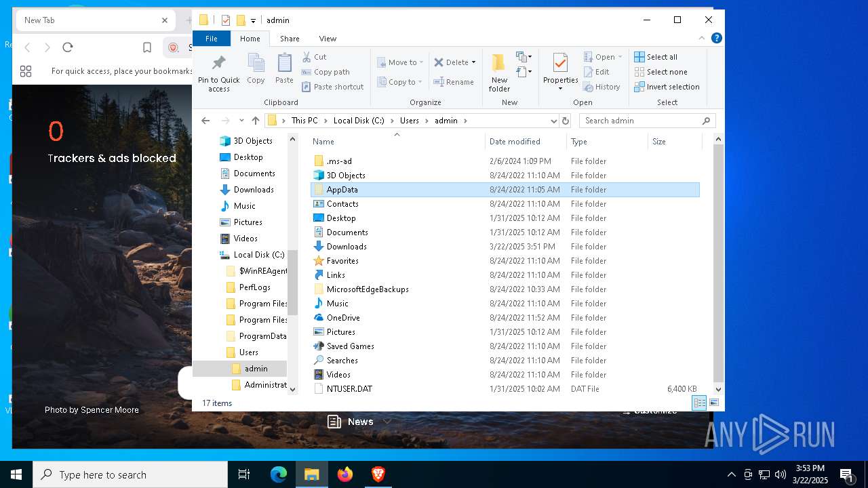Click the bookmark icon in Brave window
This screenshot has width=868, height=488.
(147, 47)
